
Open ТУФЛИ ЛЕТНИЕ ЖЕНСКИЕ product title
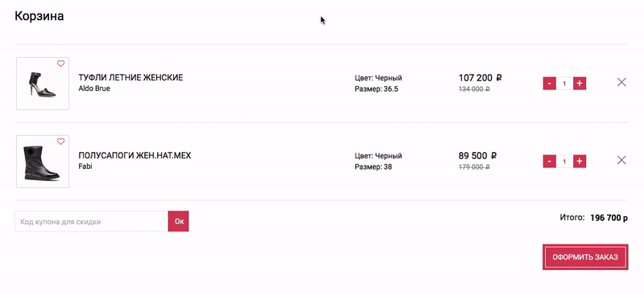point(130,77)
